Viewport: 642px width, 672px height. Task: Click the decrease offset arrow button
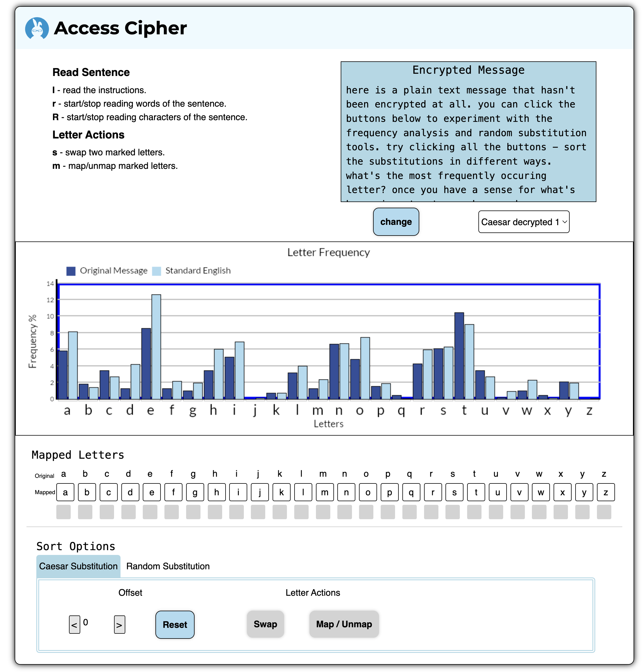point(74,624)
